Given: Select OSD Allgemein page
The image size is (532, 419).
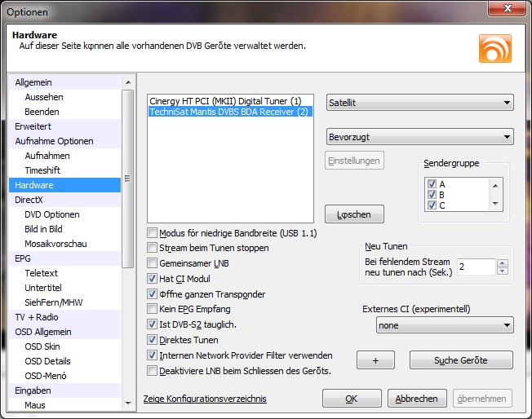Looking at the screenshot, I should (x=64, y=332).
